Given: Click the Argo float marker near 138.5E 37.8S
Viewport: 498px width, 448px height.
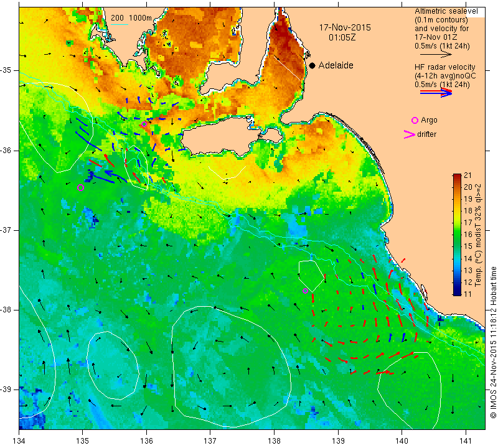Looking at the screenshot, I should pos(305,291).
